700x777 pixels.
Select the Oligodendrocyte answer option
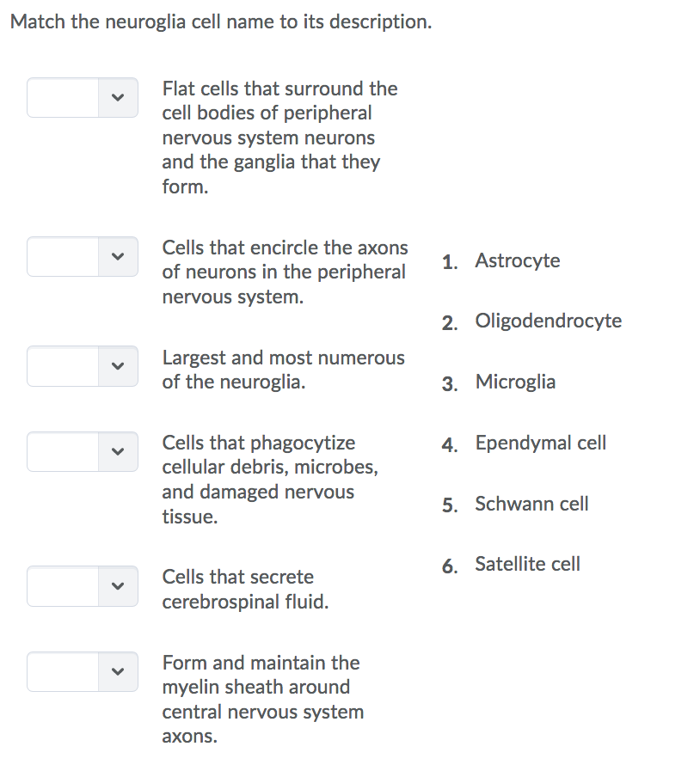point(548,321)
